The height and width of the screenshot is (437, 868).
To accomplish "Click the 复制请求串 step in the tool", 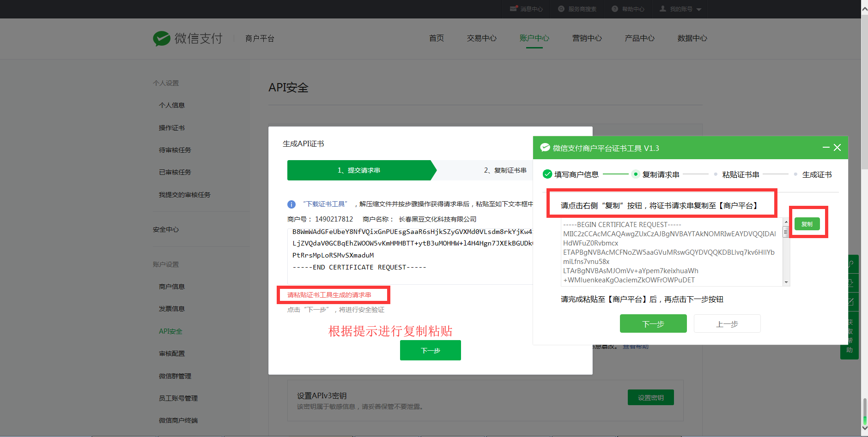I will [x=661, y=174].
